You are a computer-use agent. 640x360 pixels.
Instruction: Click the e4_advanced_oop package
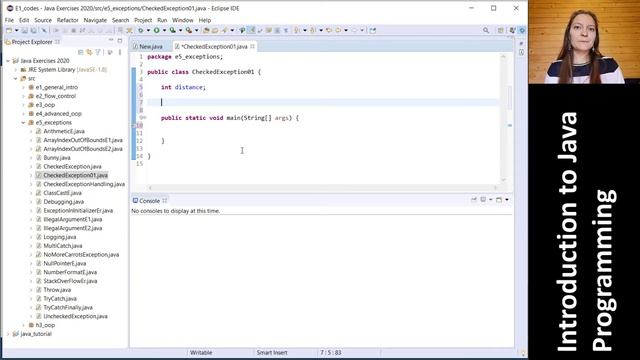click(x=58, y=114)
